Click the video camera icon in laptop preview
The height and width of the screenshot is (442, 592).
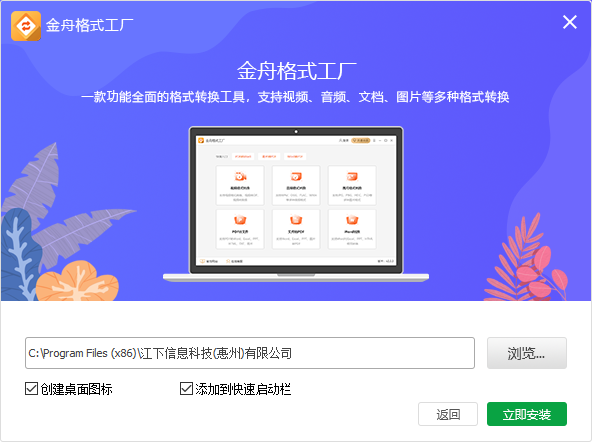(x=240, y=176)
